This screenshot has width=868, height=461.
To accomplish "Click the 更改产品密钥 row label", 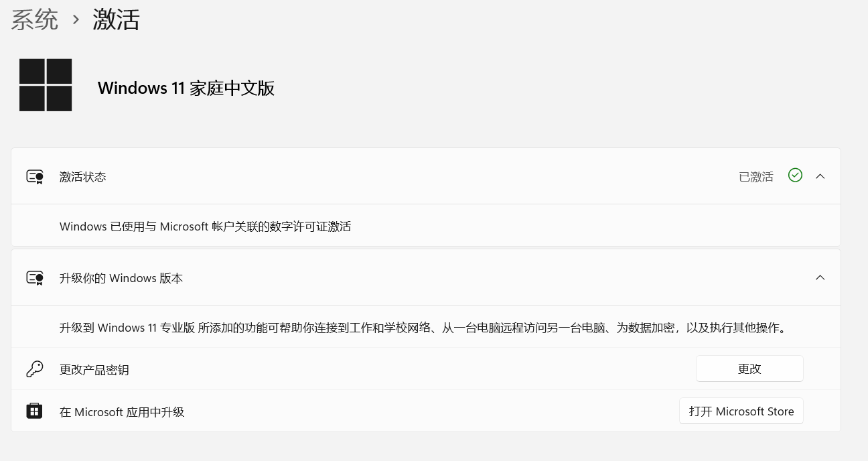I will pyautogui.click(x=94, y=370).
